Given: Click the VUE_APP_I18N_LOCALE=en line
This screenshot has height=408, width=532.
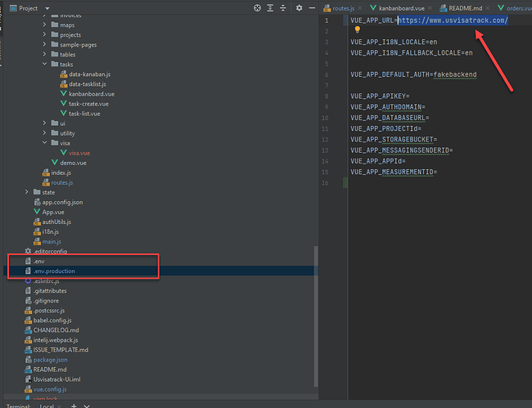Looking at the screenshot, I should [394, 42].
